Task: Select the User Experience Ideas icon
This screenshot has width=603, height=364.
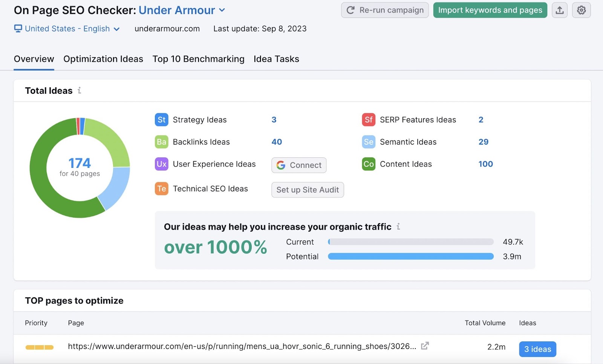Action: [161, 164]
